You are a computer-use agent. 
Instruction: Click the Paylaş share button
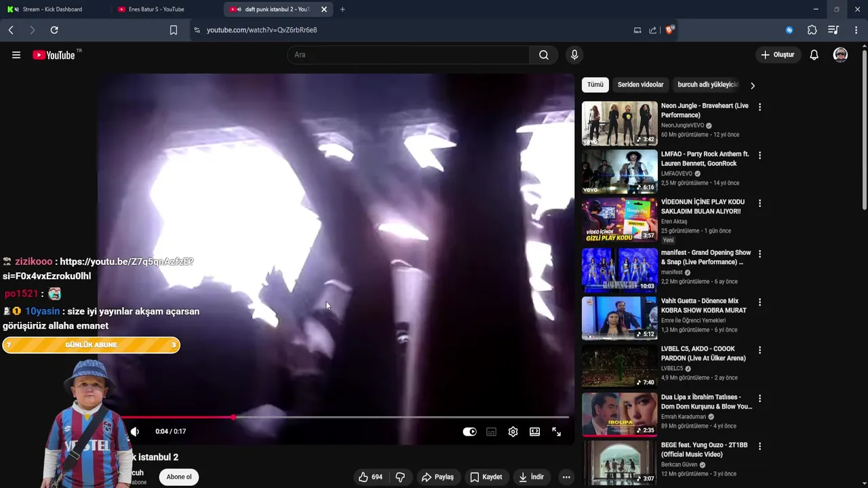[x=437, y=477]
